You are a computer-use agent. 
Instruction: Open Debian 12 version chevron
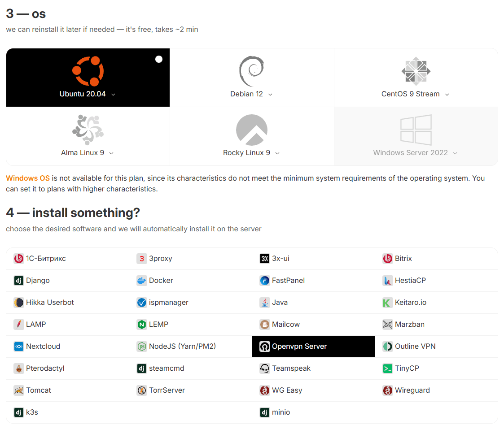point(270,95)
